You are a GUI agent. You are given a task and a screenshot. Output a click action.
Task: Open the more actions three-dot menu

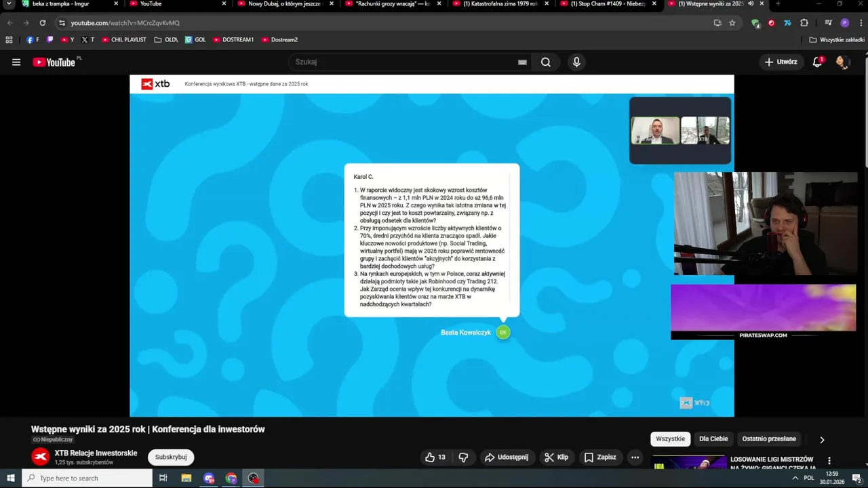(x=635, y=457)
